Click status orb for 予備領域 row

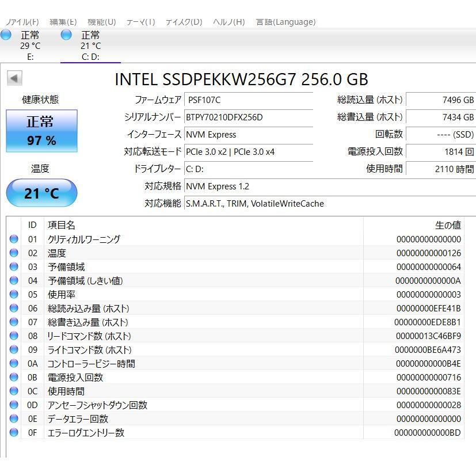(14, 266)
